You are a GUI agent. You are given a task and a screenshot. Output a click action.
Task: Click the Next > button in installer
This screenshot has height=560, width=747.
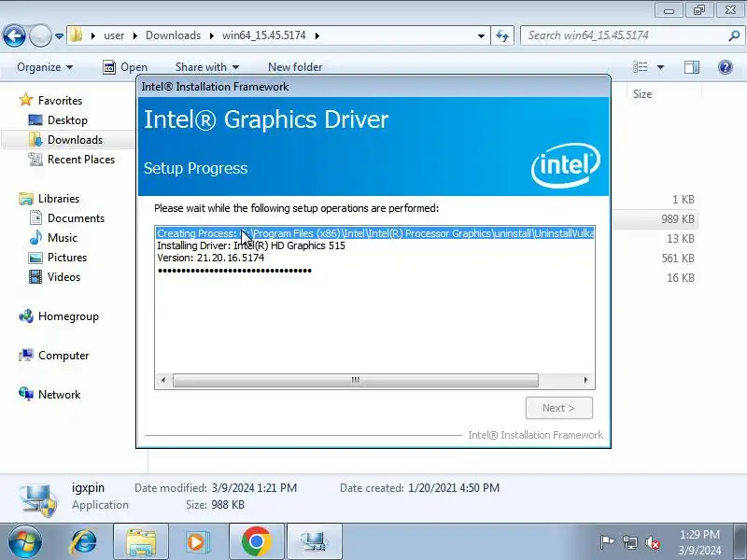tap(558, 408)
